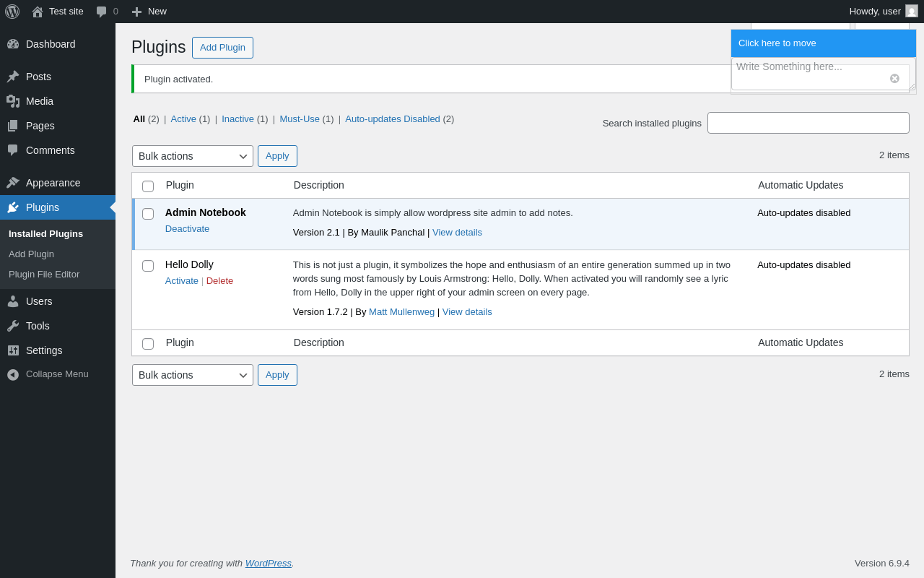Open Plugin File Editor submenu item
Viewport: 924px width, 578px height.
tap(44, 275)
